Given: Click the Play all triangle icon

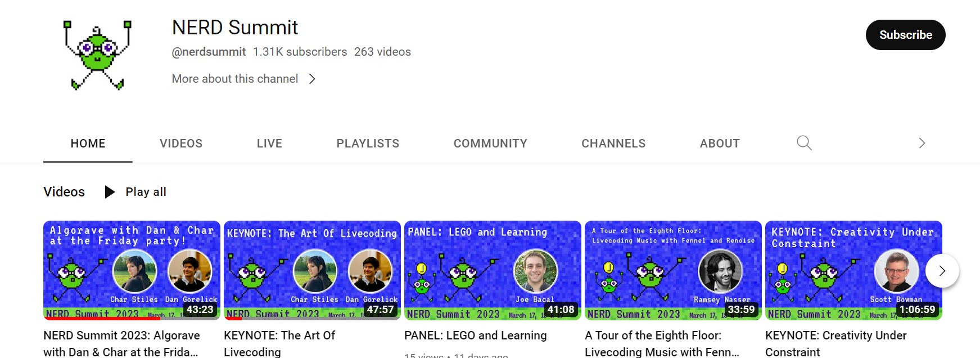Looking at the screenshot, I should pyautogui.click(x=110, y=192).
